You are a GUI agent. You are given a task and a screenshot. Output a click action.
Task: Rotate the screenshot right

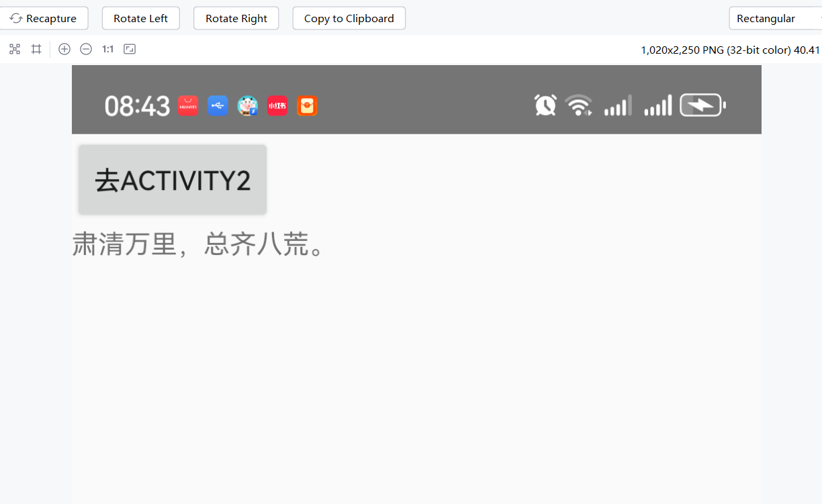click(x=236, y=18)
